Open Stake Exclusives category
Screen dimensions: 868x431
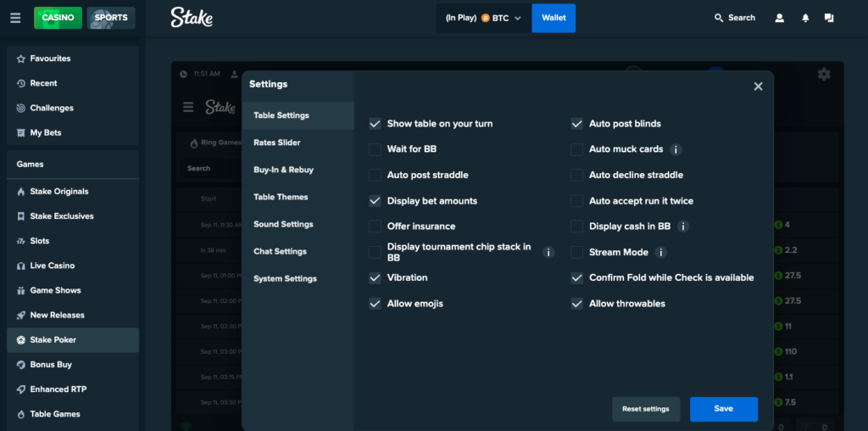click(x=73, y=216)
